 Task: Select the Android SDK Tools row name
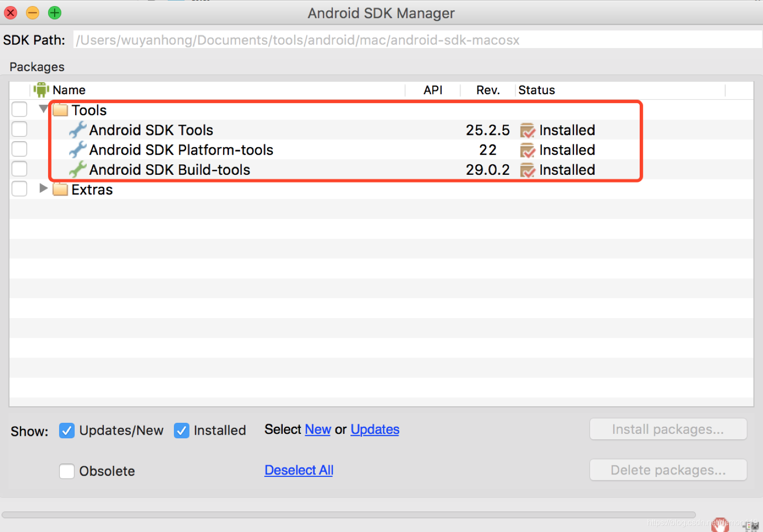[x=151, y=130]
